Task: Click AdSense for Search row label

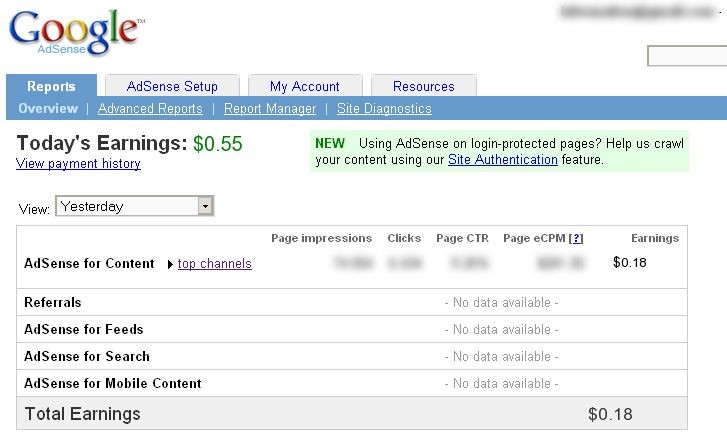Action: [x=87, y=356]
